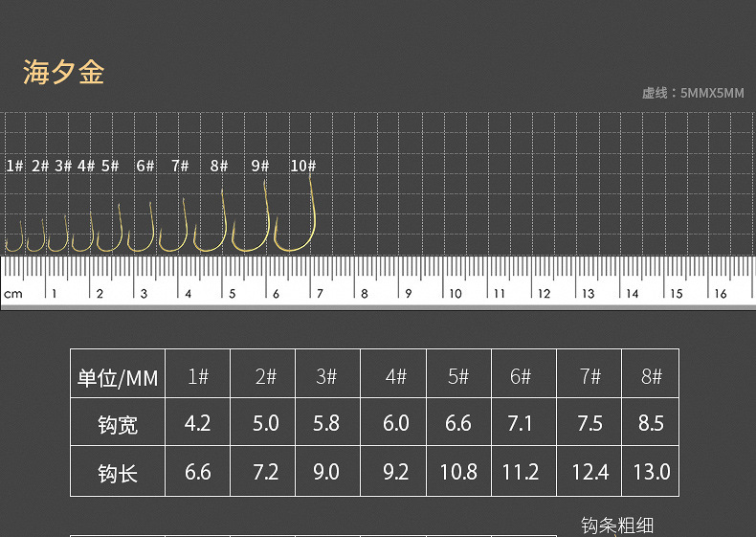Click the 钩长 row label
The height and width of the screenshot is (537, 756).
[x=118, y=473]
